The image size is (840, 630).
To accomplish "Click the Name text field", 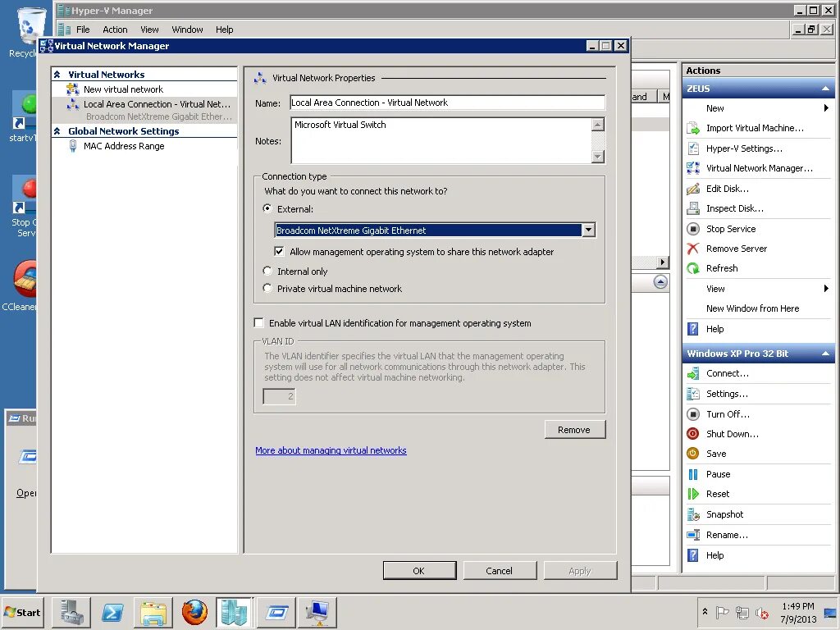I will pos(447,103).
